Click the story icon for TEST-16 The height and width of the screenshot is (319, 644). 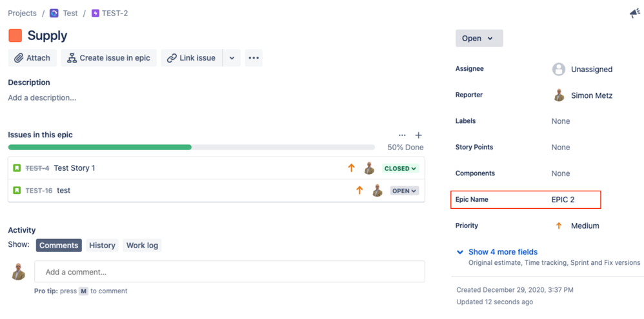pos(17,191)
